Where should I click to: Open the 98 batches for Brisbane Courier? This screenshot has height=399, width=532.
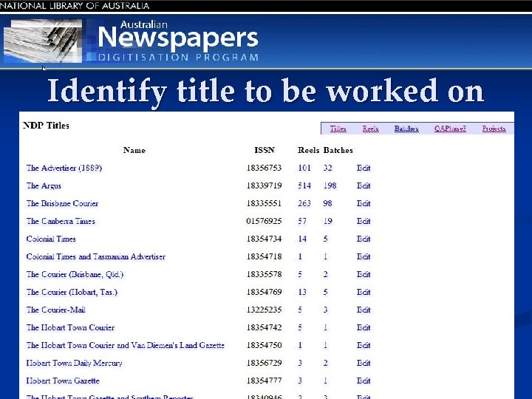[328, 203]
